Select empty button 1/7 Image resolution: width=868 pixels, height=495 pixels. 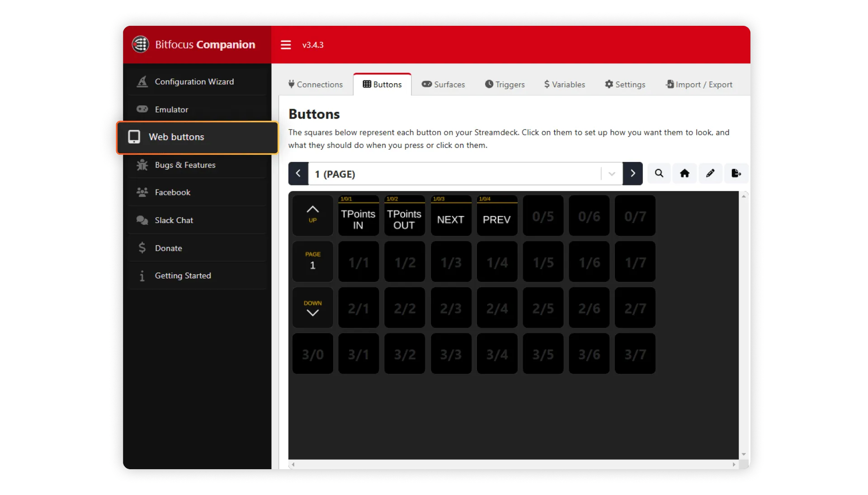coord(635,262)
